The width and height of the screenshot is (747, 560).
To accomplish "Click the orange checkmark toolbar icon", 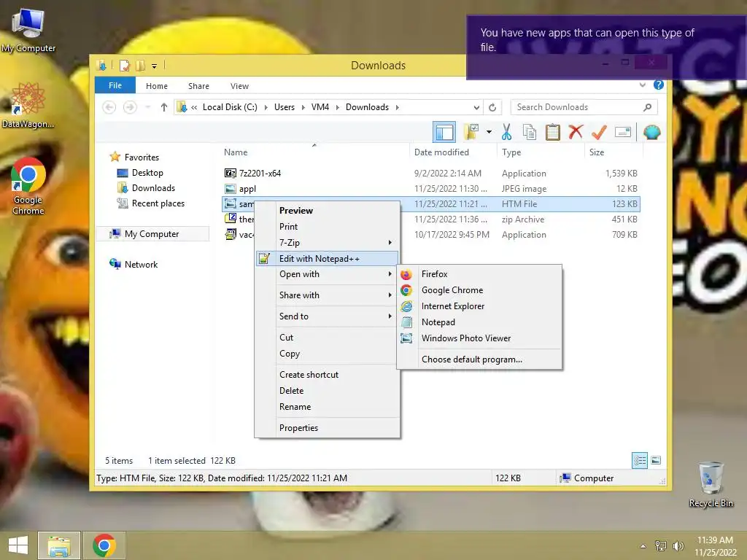I will (x=599, y=132).
